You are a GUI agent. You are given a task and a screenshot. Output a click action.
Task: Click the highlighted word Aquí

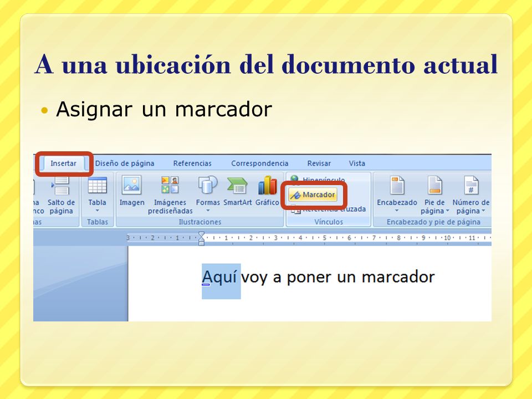click(x=219, y=278)
